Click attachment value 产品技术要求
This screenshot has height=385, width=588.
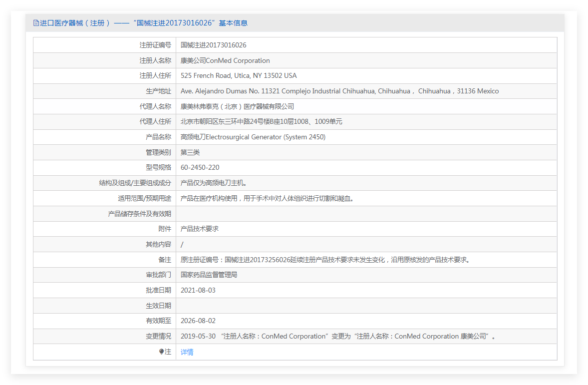(200, 229)
